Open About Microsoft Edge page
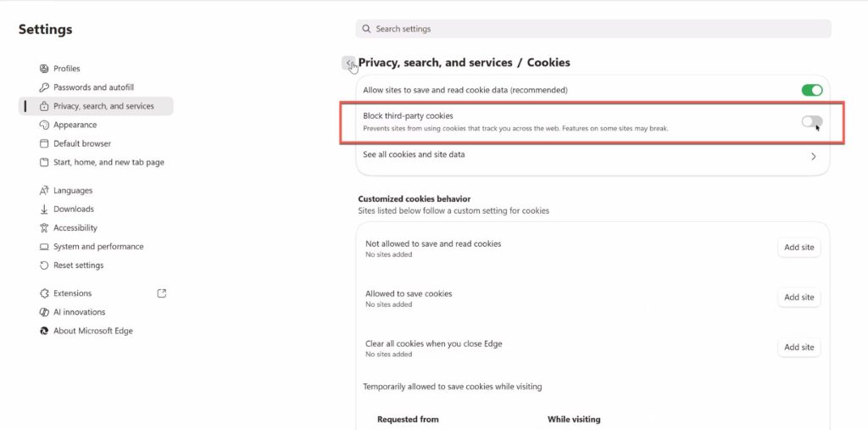This screenshot has height=430, width=868. [93, 331]
